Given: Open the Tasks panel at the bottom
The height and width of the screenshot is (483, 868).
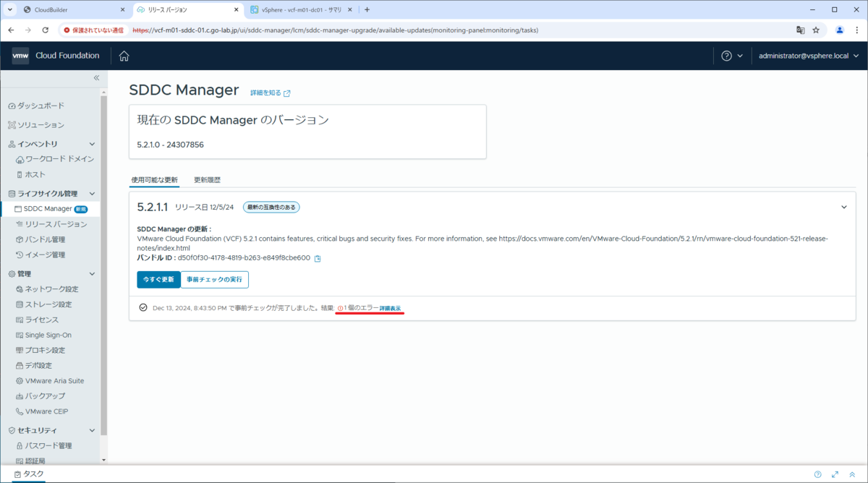Looking at the screenshot, I should [29, 474].
